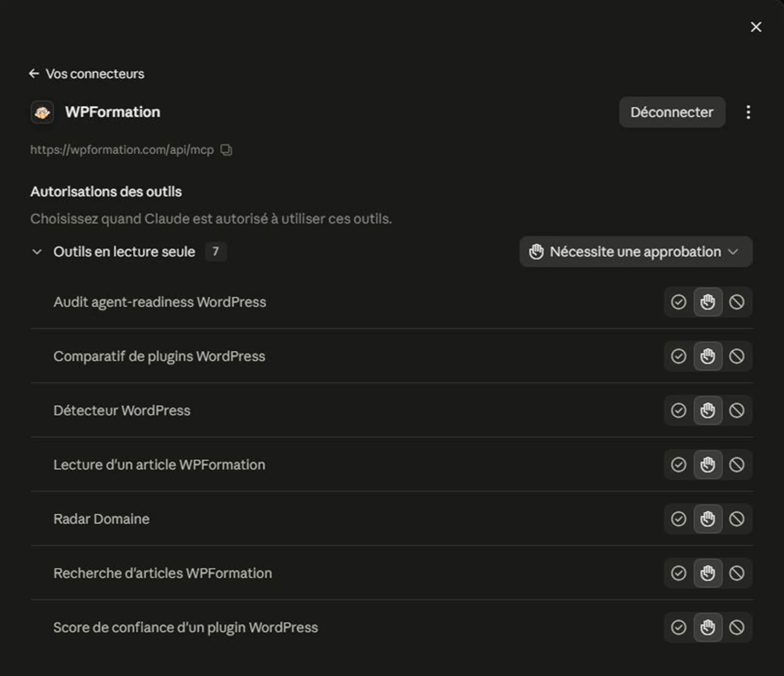Block Score de confiance d'un plugin WordPress
784x676 pixels.
click(737, 628)
